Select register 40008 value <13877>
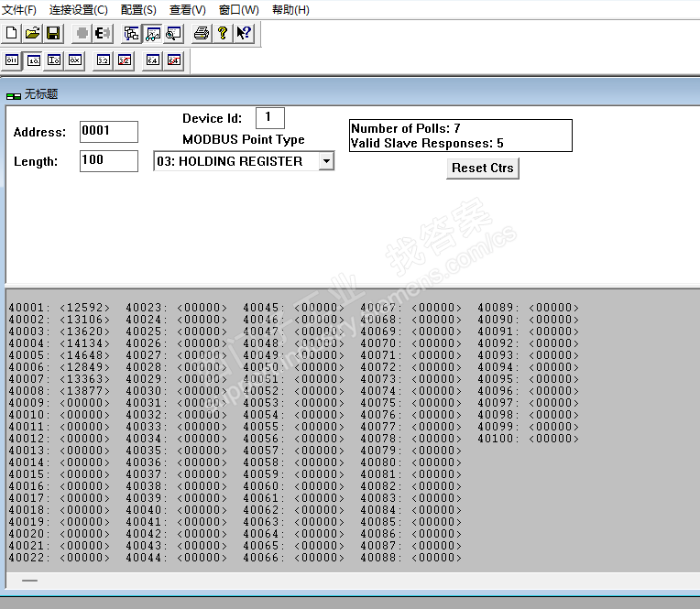This screenshot has width=700, height=609. click(85, 391)
